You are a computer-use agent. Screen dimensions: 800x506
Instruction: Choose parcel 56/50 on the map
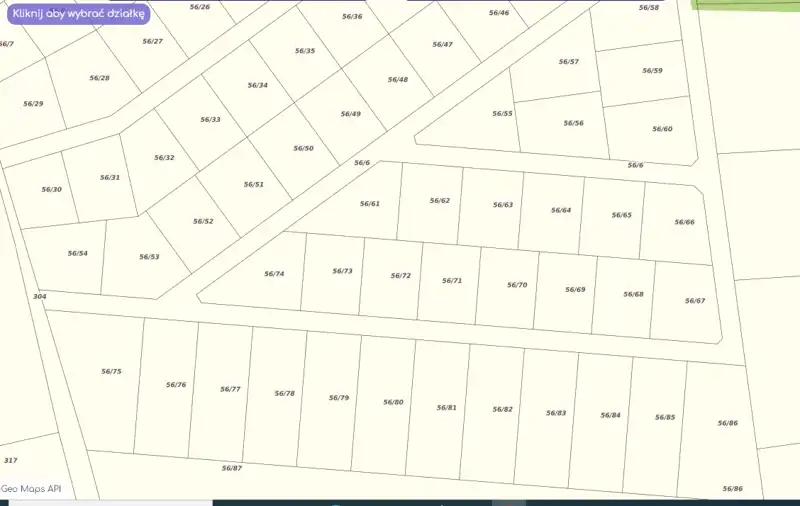click(x=303, y=148)
